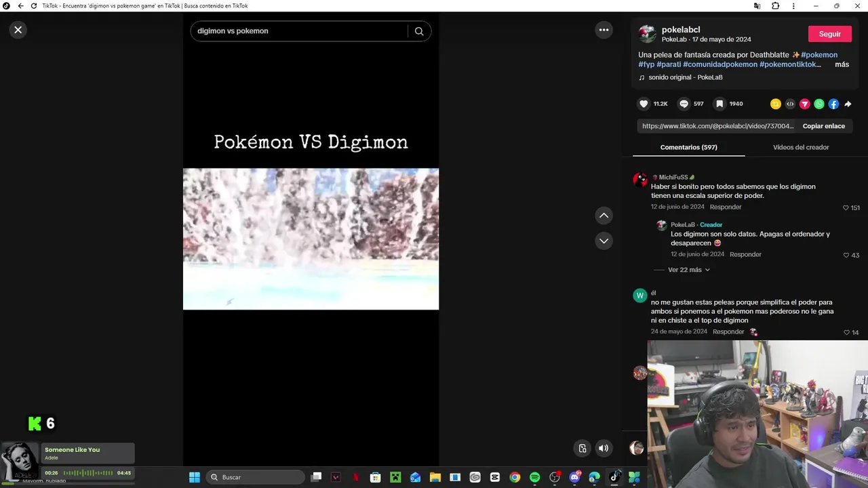This screenshot has width=868, height=488.
Task: Click the search magnifier icon
Action: coord(419,31)
